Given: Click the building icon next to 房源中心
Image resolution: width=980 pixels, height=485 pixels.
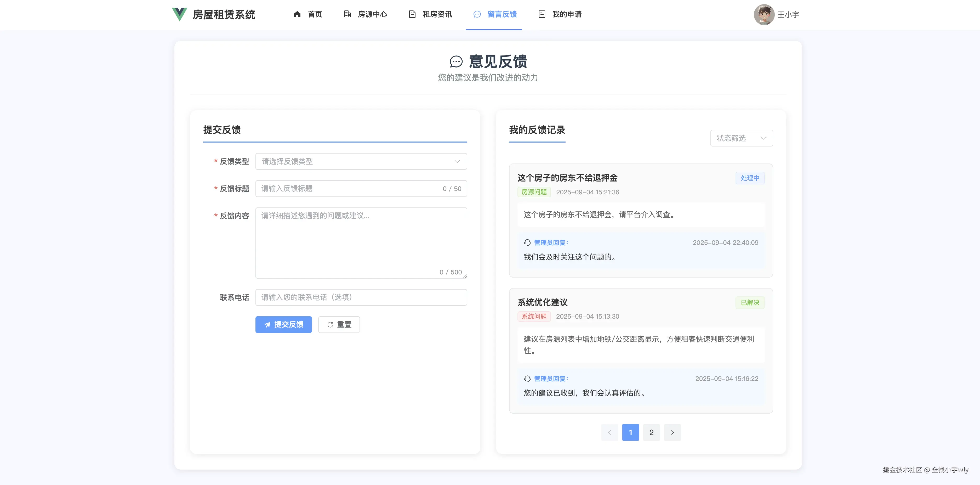Looking at the screenshot, I should (347, 14).
